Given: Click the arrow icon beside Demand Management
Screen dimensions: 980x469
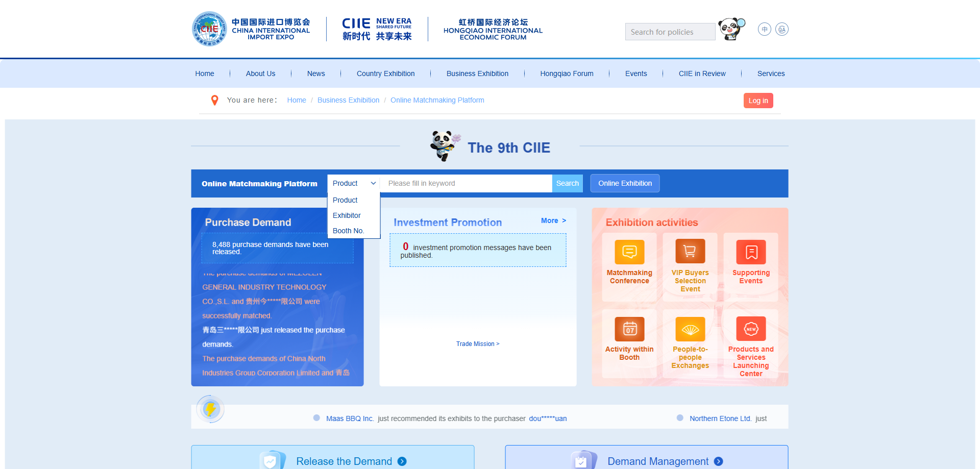Looking at the screenshot, I should 719,461.
